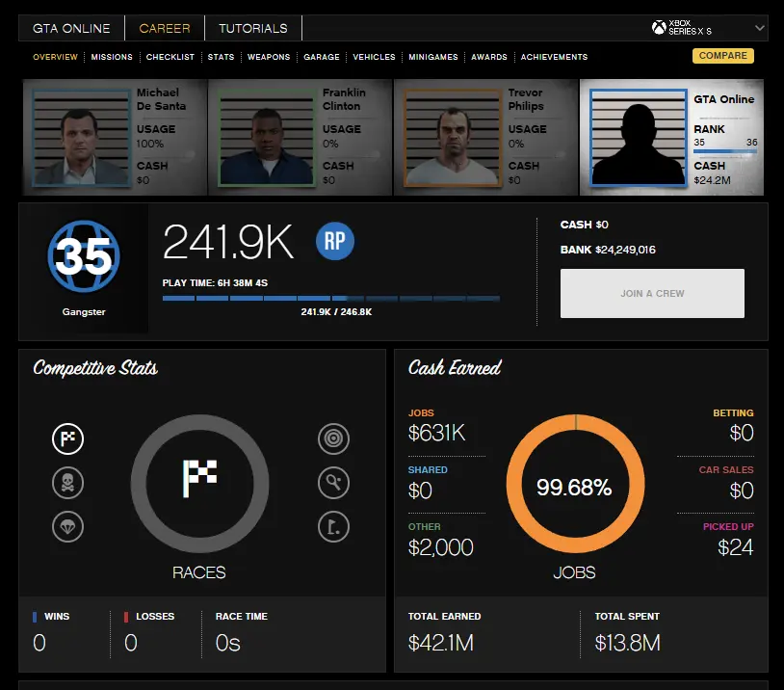The width and height of the screenshot is (784, 690).
Task: Choose the GTA Online character card
Action: (x=672, y=137)
